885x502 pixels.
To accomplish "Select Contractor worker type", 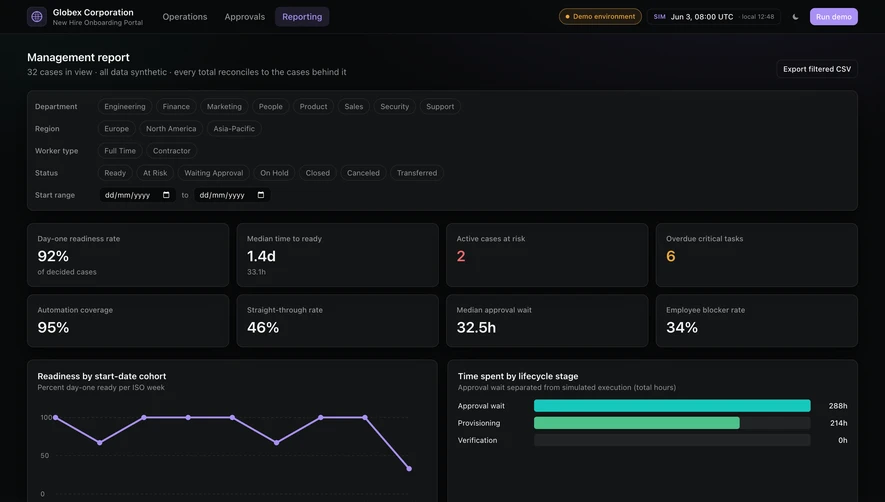I will coord(172,151).
